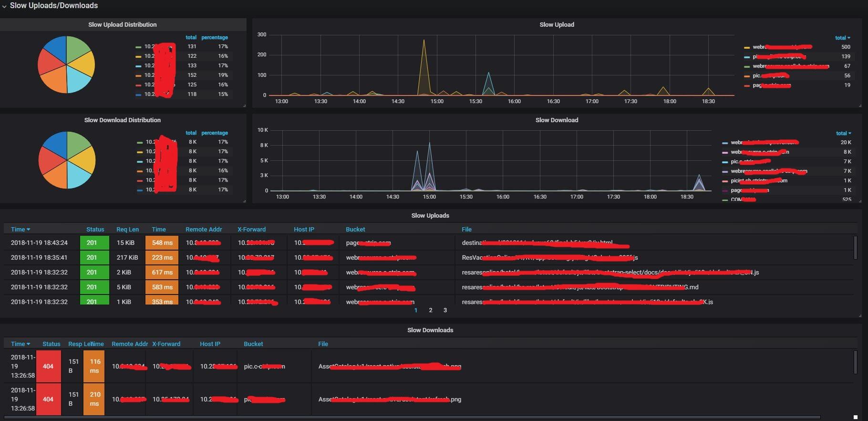
Task: Open the Slow Download panel title menu
Action: pos(556,120)
